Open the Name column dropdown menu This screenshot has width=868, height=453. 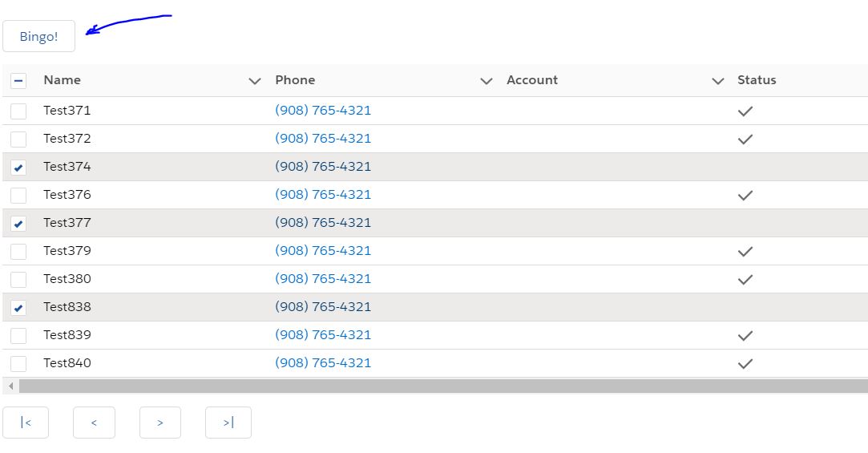pos(255,81)
